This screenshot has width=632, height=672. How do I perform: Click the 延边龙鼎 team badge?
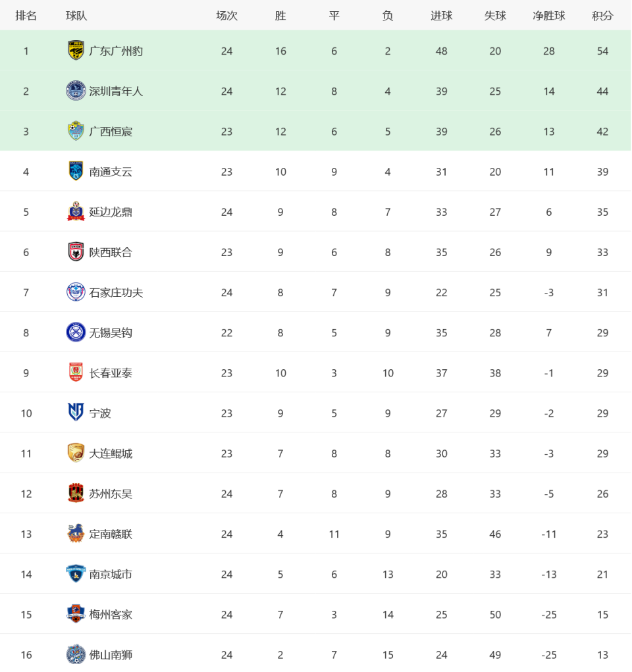click(x=76, y=212)
